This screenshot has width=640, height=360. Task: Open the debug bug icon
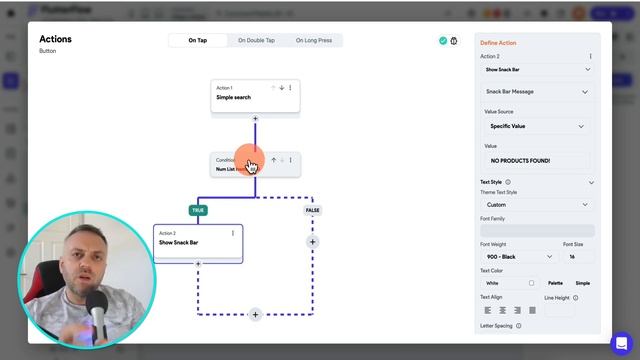coord(454,40)
